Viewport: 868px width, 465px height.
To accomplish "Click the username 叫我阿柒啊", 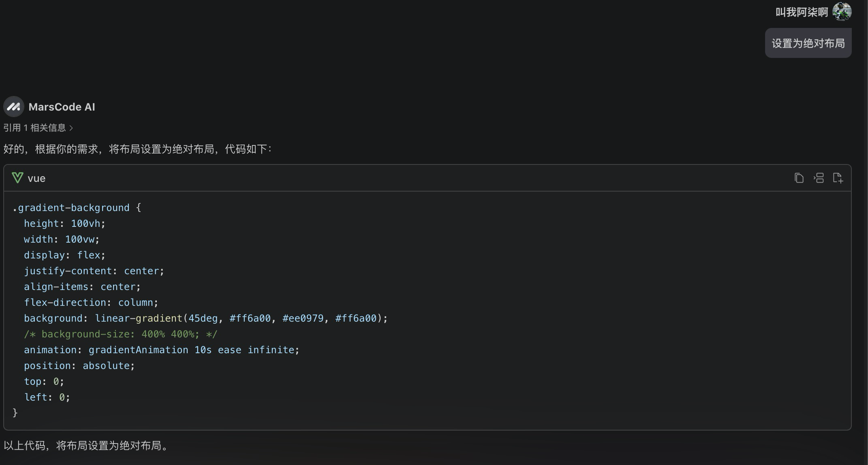I will coord(802,12).
